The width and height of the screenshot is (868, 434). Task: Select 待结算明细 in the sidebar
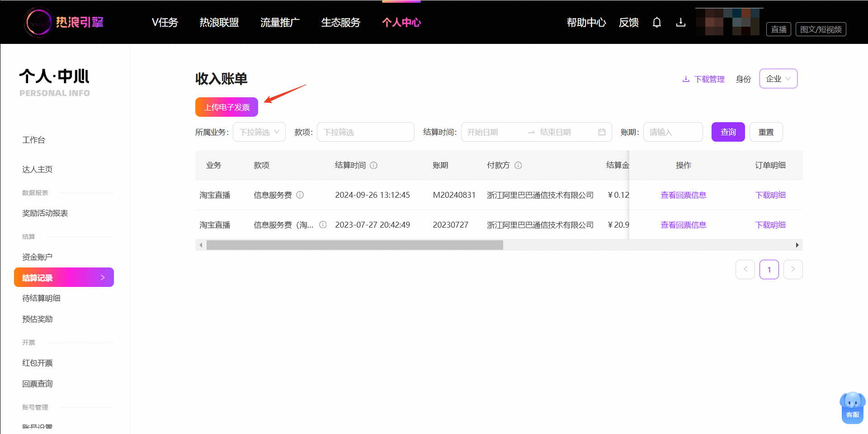click(x=41, y=298)
